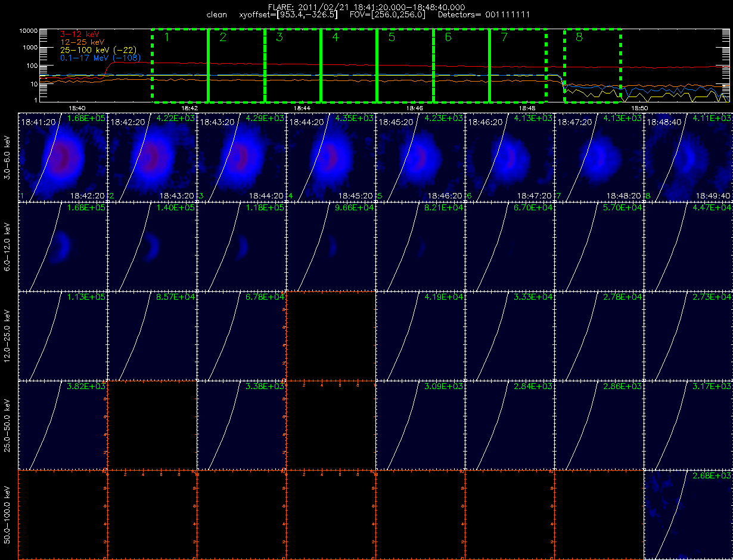Open the 3.0-6.0 keV image labeled 4.23E+03
The height and width of the screenshot is (560, 733).
coord(420,157)
